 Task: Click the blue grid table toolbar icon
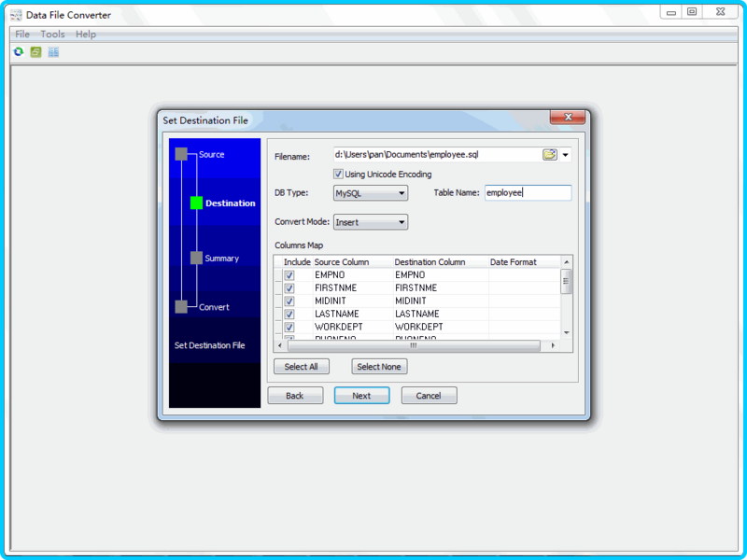pyautogui.click(x=53, y=52)
